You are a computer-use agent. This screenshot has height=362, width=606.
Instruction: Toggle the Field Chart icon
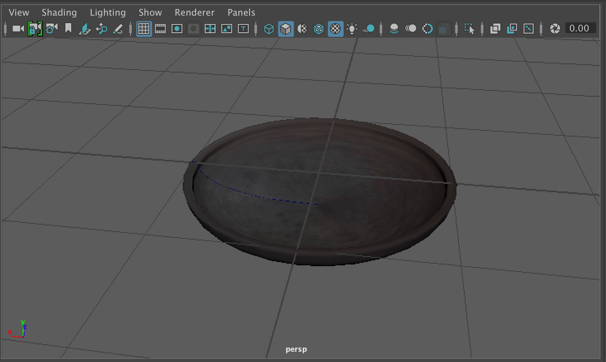(x=210, y=29)
